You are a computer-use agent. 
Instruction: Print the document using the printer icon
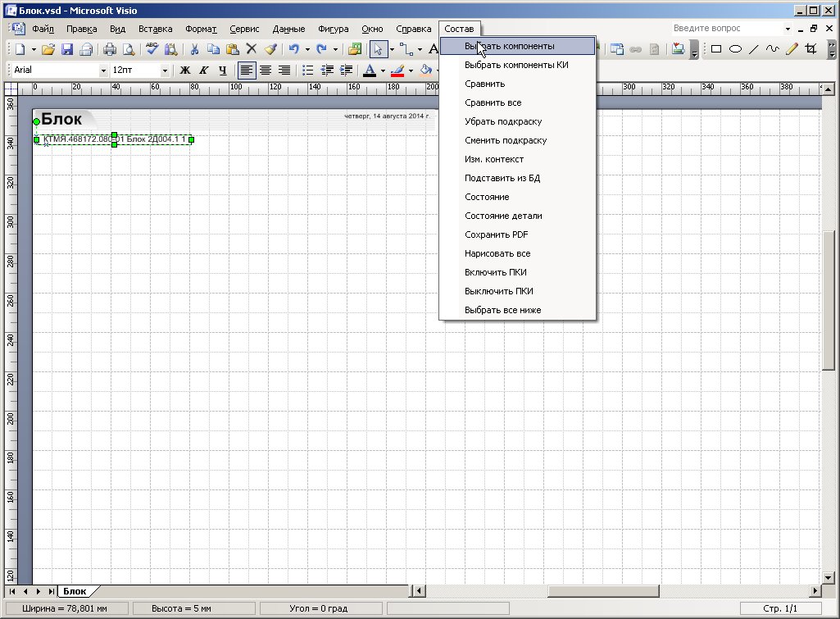click(x=109, y=49)
